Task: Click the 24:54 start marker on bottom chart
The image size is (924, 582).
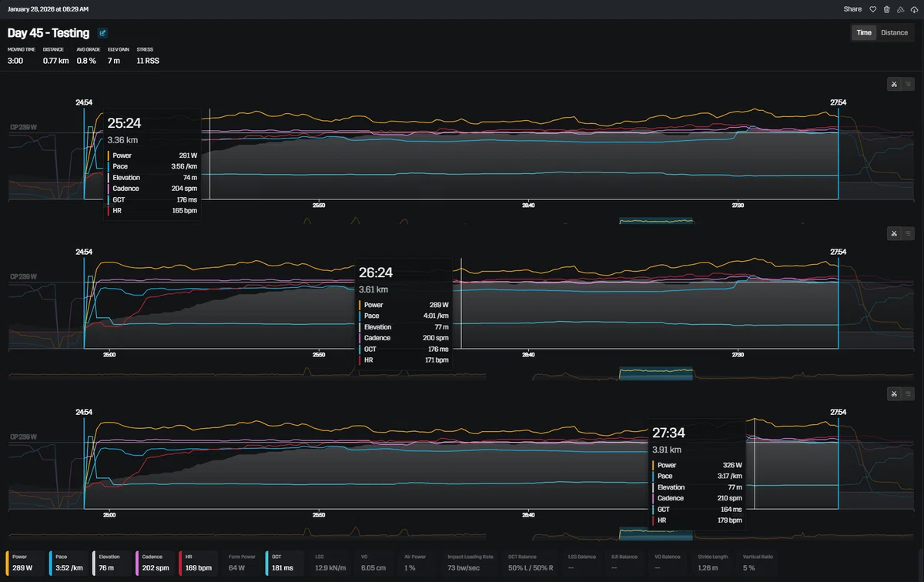Action: [x=84, y=413]
